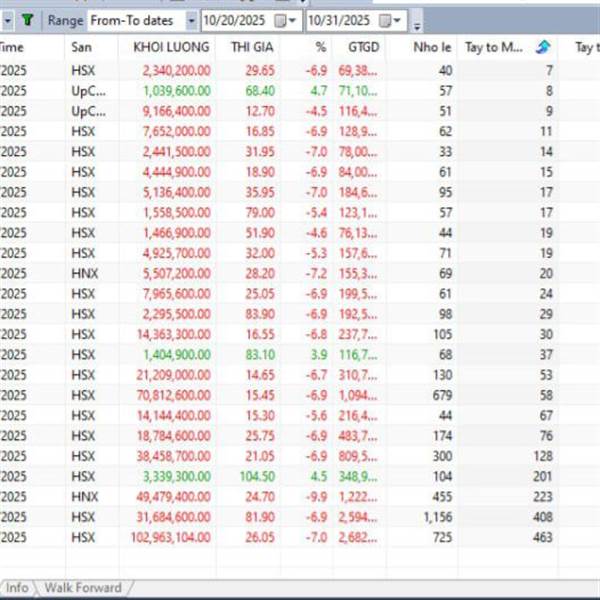600x600 pixels.
Task: Select the cell 1,039,600.00
Action: (176, 91)
